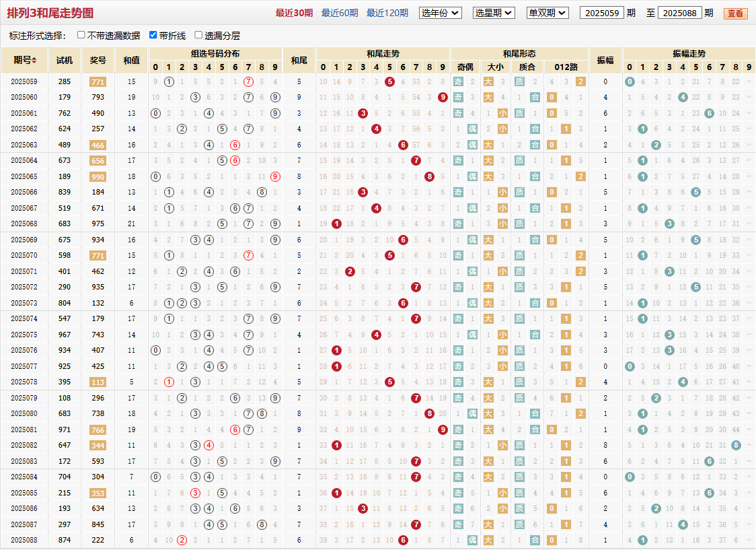Click period number 2025074
This screenshot has height=550, width=756.
tap(24, 319)
